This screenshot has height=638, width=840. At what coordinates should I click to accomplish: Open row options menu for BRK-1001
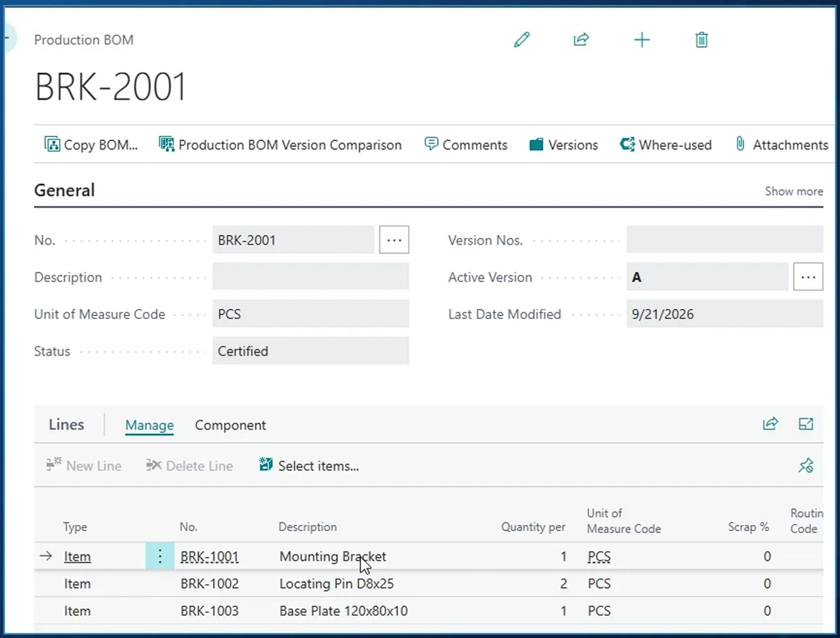click(x=159, y=557)
